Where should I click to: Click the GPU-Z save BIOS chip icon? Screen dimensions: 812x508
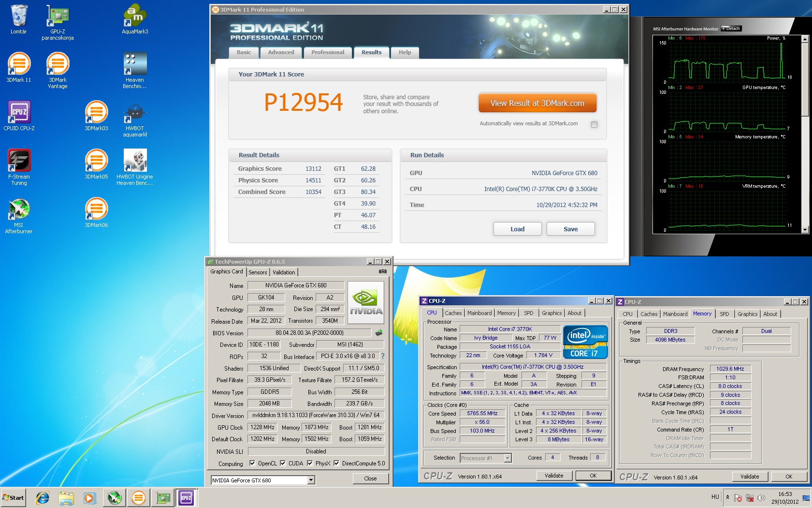coord(379,333)
